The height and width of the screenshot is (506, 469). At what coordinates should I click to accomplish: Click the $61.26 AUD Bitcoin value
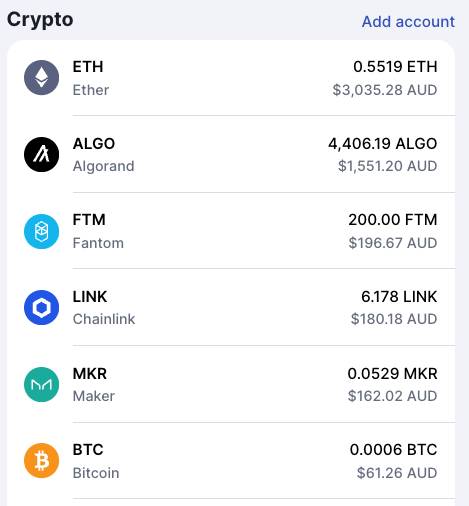[397, 473]
